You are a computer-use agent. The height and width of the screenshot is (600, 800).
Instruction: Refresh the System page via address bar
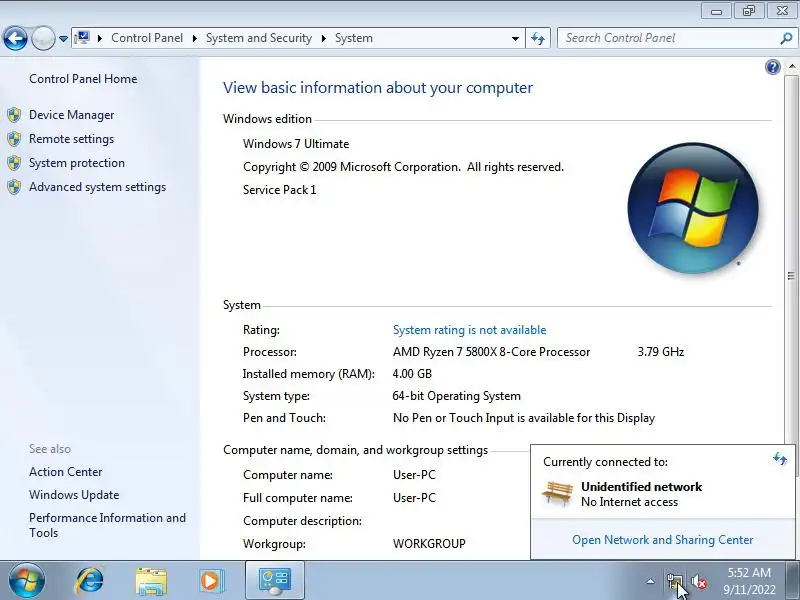point(538,38)
